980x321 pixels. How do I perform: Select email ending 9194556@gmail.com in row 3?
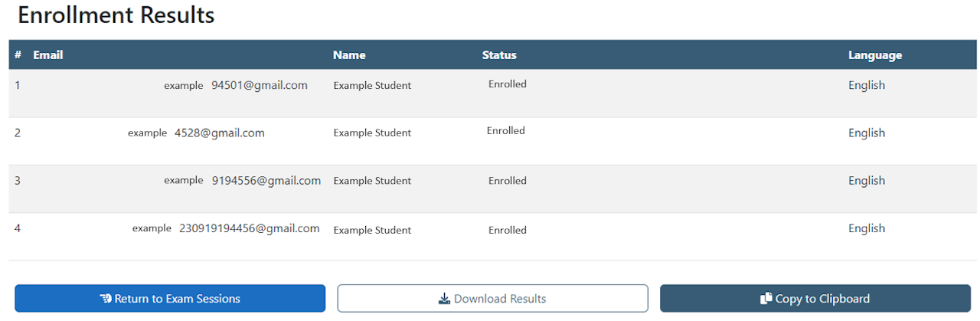[x=266, y=181]
